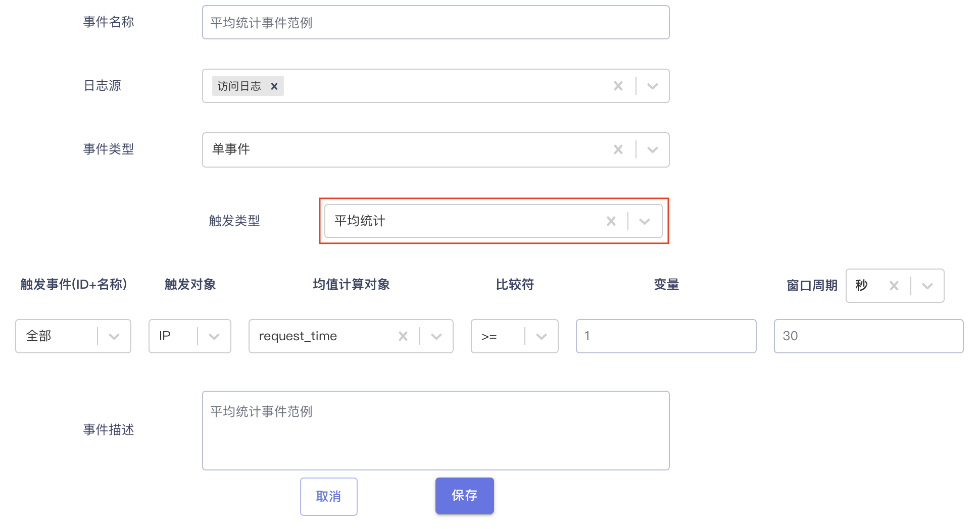
Task: Clear all selections in the 日志源 field
Action: click(x=618, y=86)
